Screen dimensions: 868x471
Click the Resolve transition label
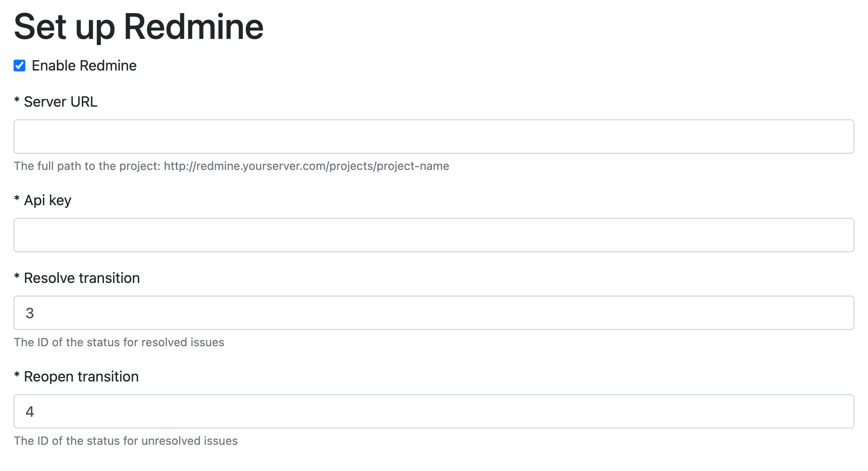[x=77, y=278]
